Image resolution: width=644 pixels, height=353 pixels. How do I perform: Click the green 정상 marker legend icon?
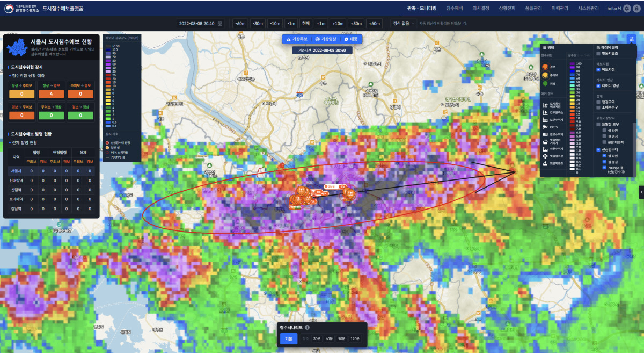coord(545,83)
